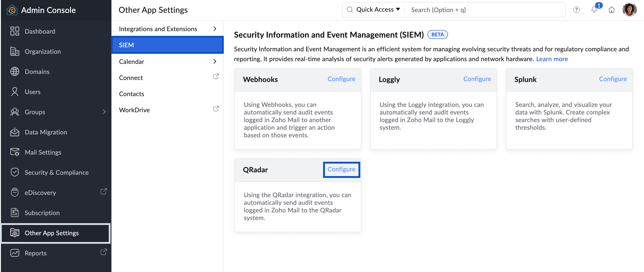Screen dimensions: 644x272
Task: Click the Organization icon in sidebar
Action: [14, 51]
